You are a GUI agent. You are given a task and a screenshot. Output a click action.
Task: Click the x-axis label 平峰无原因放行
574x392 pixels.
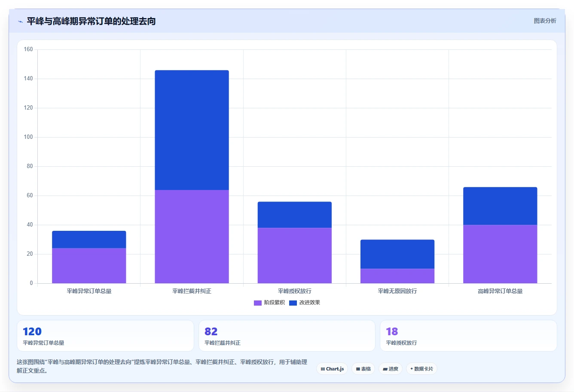point(397,291)
